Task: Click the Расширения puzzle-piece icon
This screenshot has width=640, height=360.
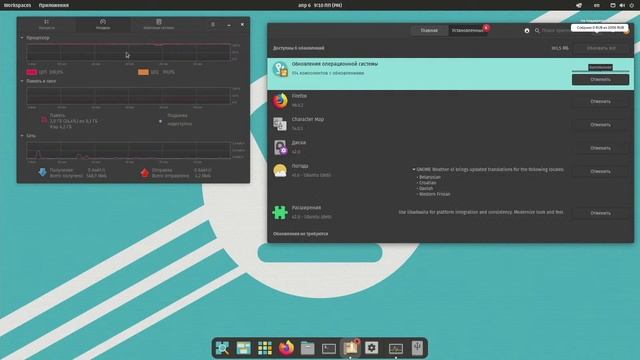Action: pos(280,212)
